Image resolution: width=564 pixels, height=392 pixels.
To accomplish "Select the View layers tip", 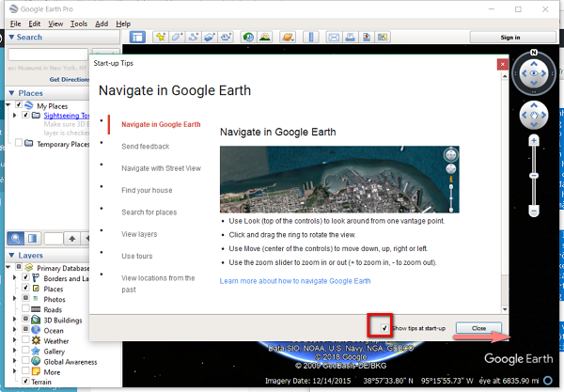I will point(139,234).
